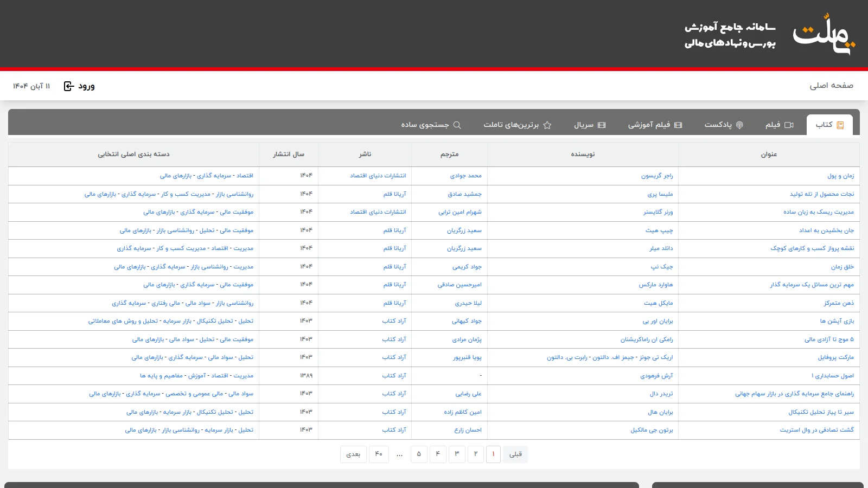
Task: Switch to the پادکست tab label
Action: tap(718, 125)
